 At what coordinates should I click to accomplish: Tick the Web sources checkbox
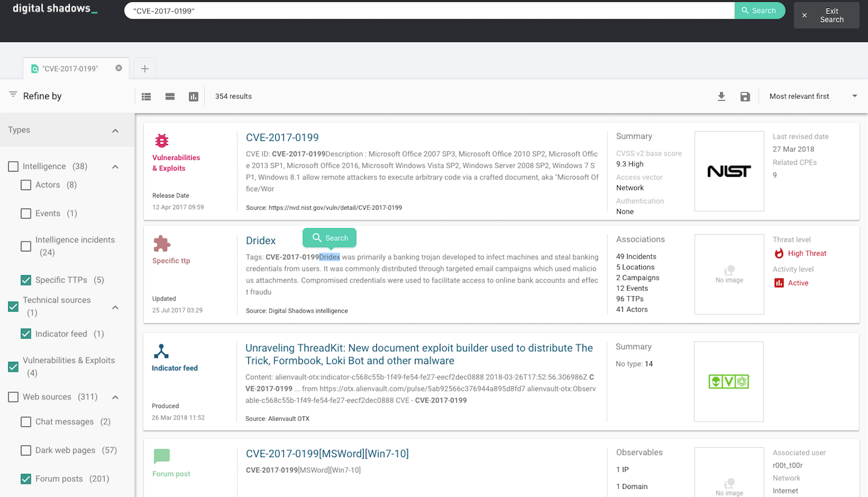click(13, 397)
